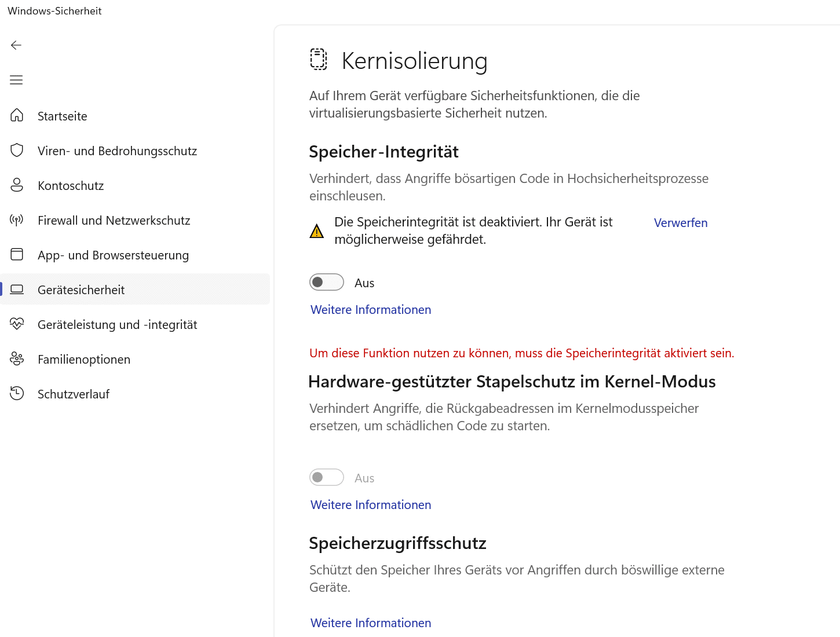The image size is (840, 637).
Task: Click the Familienoptionen people icon
Action: click(17, 359)
